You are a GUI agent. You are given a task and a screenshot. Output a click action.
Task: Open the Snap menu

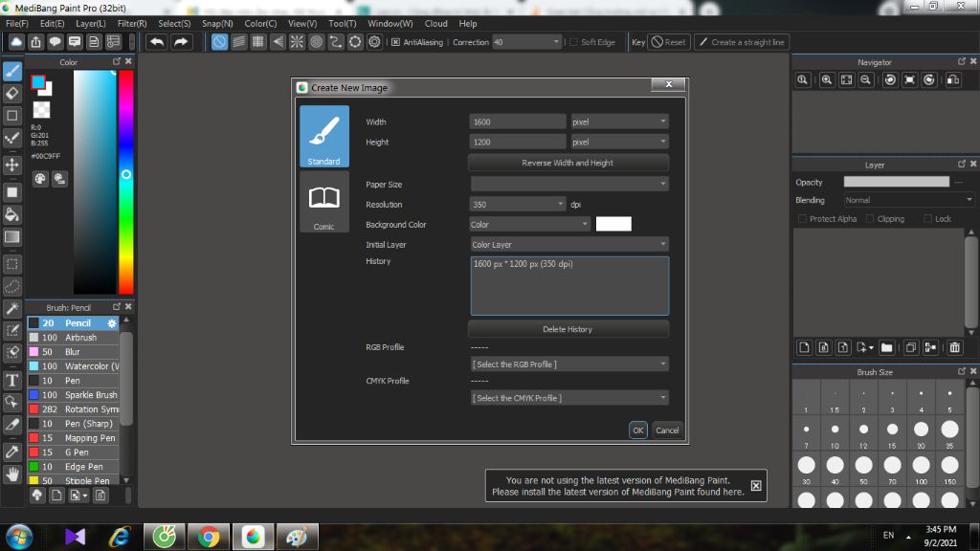tap(217, 24)
